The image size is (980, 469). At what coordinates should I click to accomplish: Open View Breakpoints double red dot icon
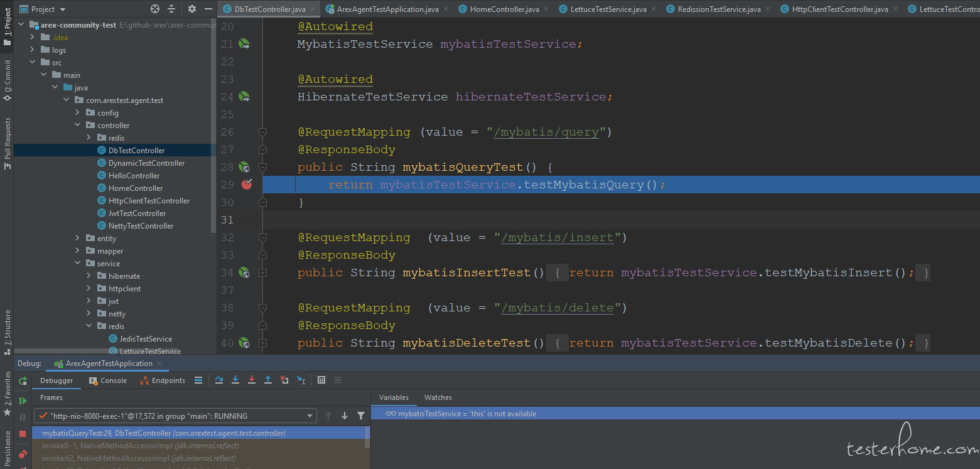tap(23, 453)
